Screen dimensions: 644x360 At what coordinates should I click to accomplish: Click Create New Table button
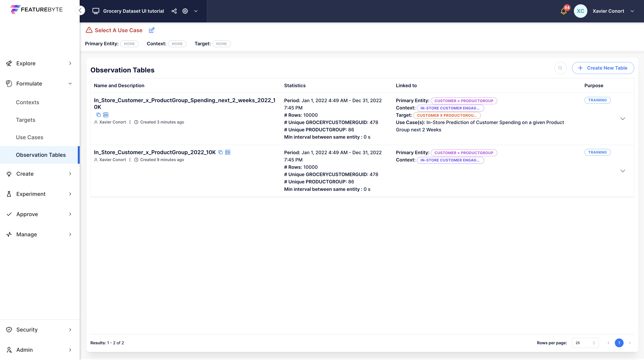(x=603, y=68)
